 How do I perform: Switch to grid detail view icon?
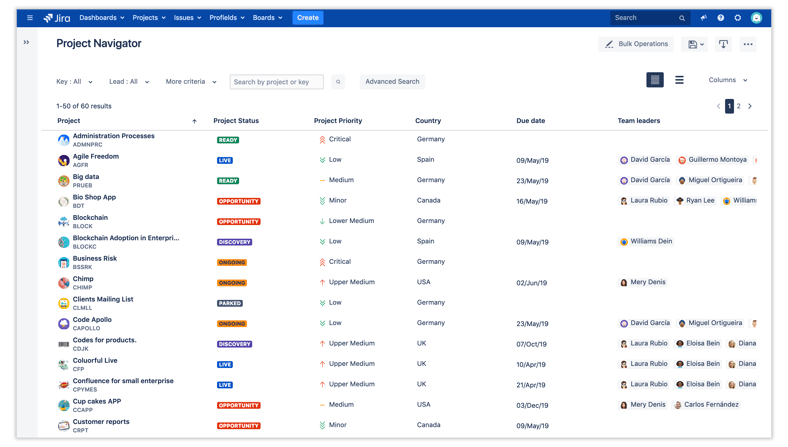pos(655,79)
